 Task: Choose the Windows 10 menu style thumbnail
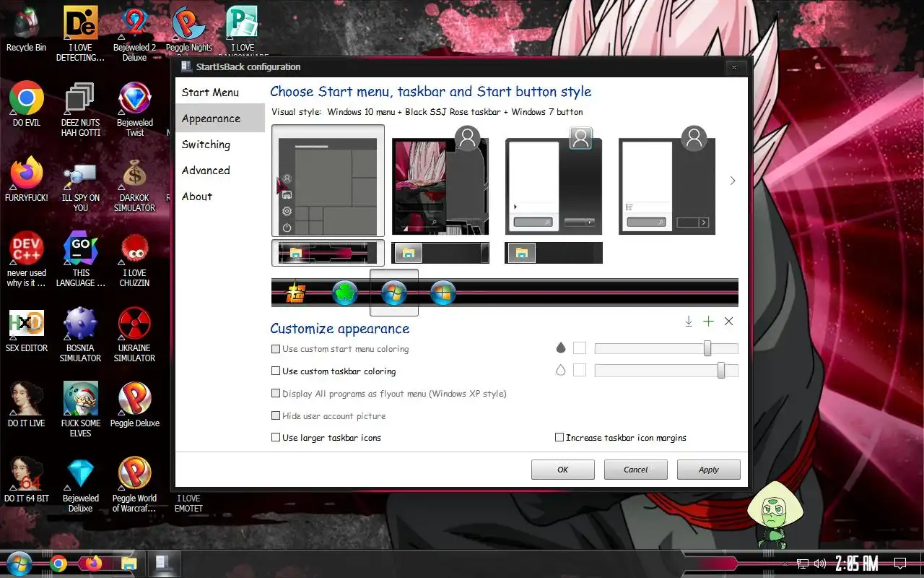coord(328,181)
